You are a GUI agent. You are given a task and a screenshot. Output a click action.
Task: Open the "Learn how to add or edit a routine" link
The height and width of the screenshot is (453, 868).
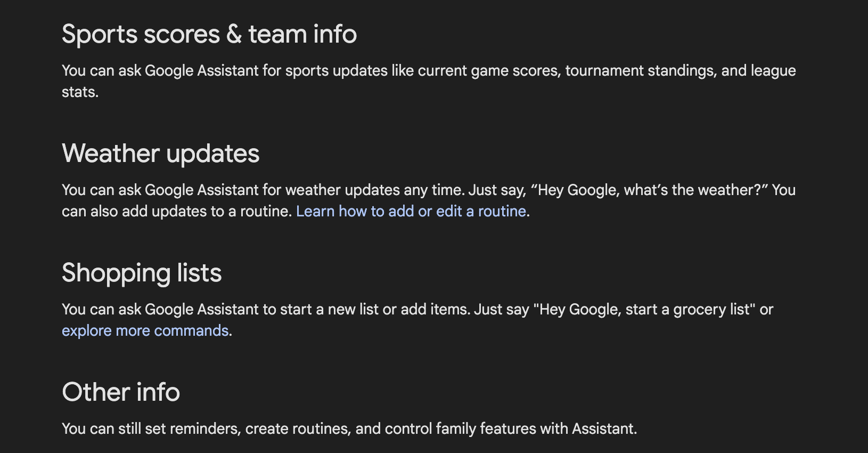tap(411, 212)
